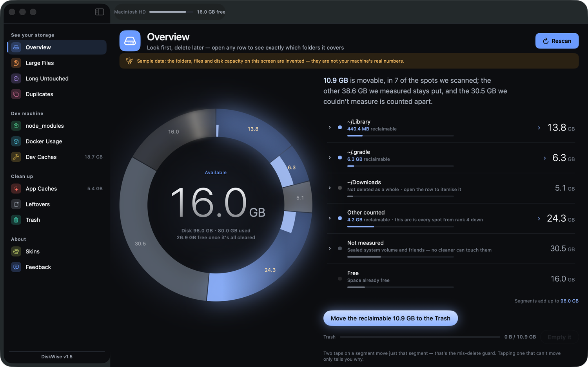Screen dimensions: 588x367
Task: Switch to App Caches 5.4 GB section
Action: click(x=57, y=189)
